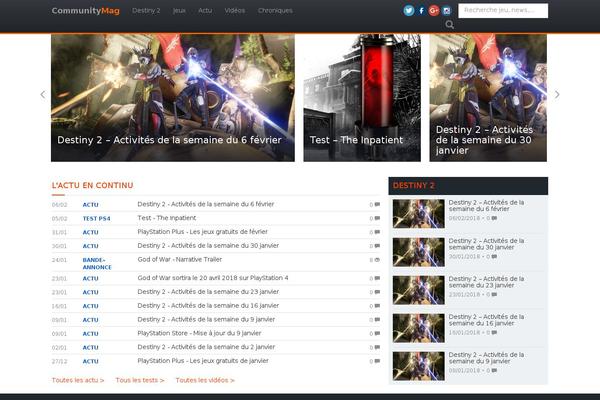Viewport: 600px width, 400px height.
Task: Open Test - The Inpatient in news list
Action: [167, 218]
